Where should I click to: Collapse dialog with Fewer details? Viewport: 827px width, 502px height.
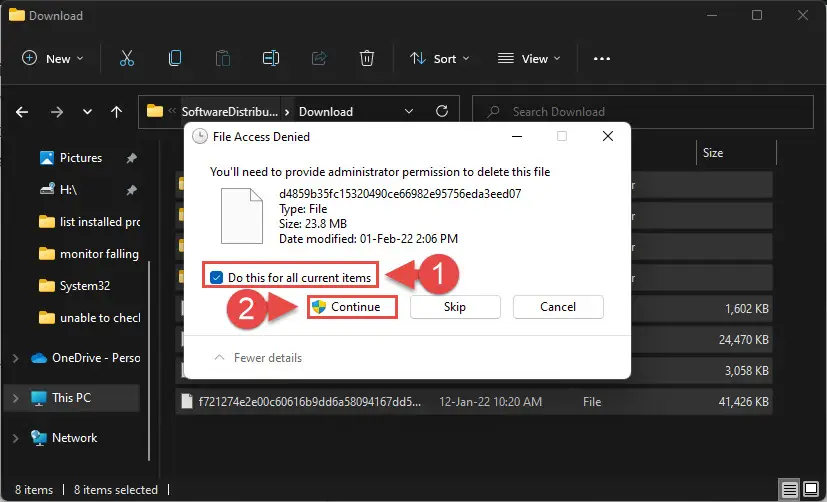(x=258, y=358)
